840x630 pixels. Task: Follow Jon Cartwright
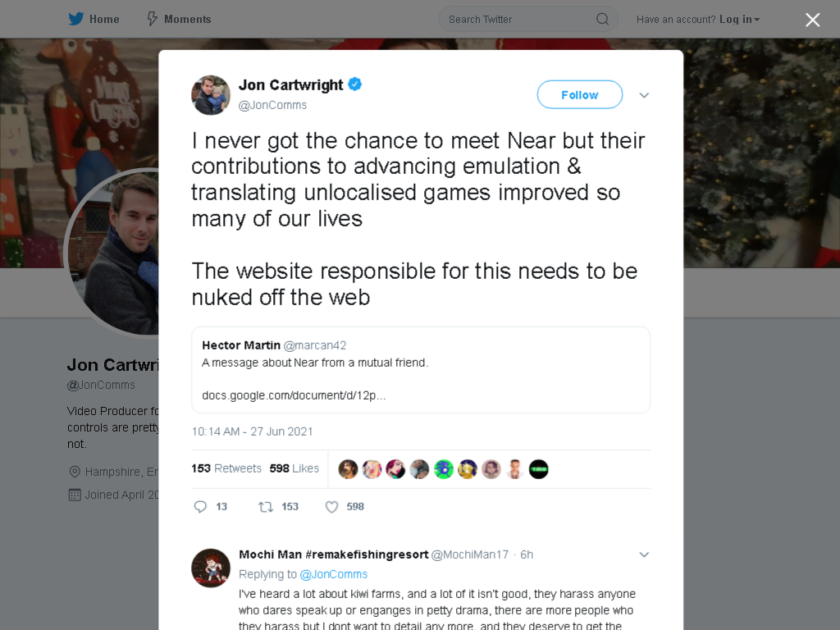580,95
